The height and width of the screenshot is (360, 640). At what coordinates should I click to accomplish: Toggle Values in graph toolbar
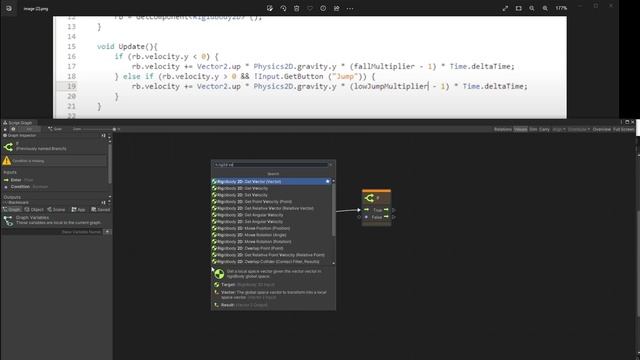coord(520,129)
